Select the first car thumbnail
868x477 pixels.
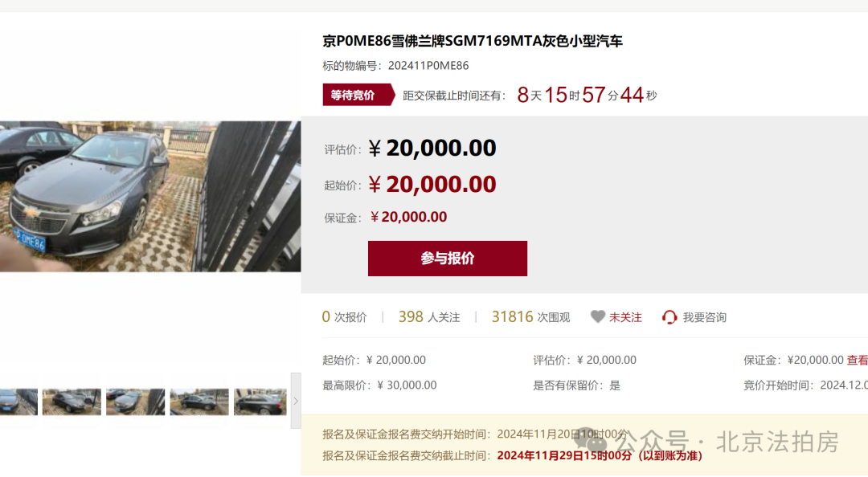point(18,402)
